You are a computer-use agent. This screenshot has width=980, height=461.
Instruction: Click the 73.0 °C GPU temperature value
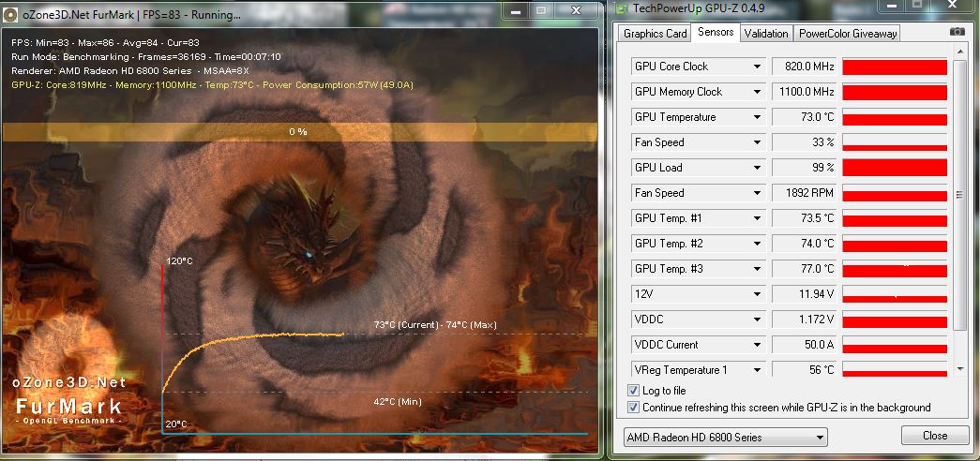pyautogui.click(x=805, y=117)
